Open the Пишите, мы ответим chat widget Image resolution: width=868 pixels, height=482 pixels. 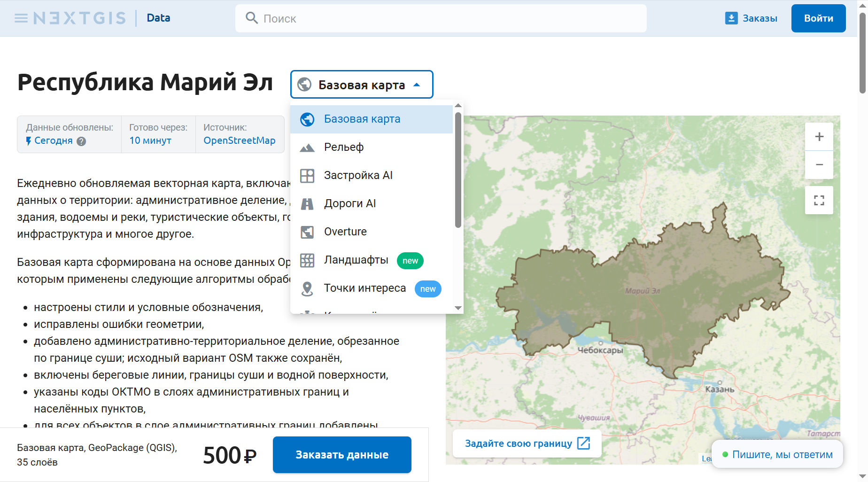[x=777, y=454]
